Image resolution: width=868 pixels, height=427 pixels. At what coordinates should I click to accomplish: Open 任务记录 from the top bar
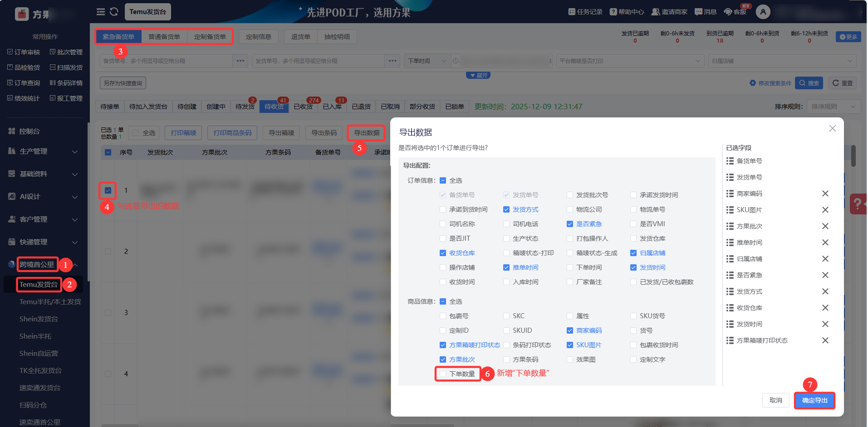coord(585,12)
